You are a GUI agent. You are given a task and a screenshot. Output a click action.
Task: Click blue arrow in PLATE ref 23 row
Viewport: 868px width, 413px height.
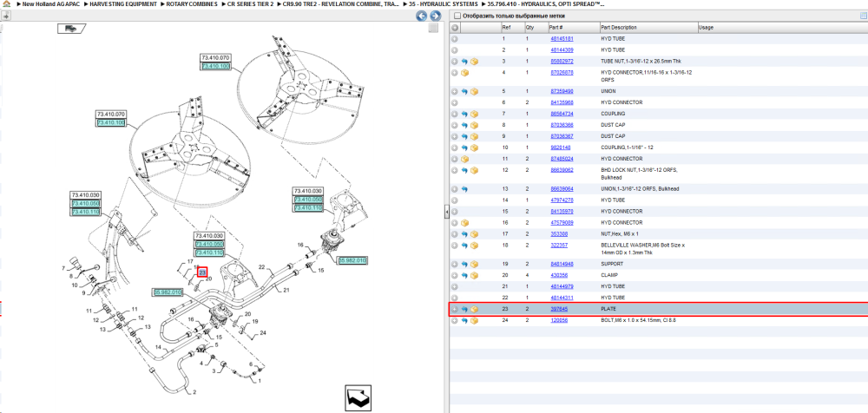click(x=464, y=309)
